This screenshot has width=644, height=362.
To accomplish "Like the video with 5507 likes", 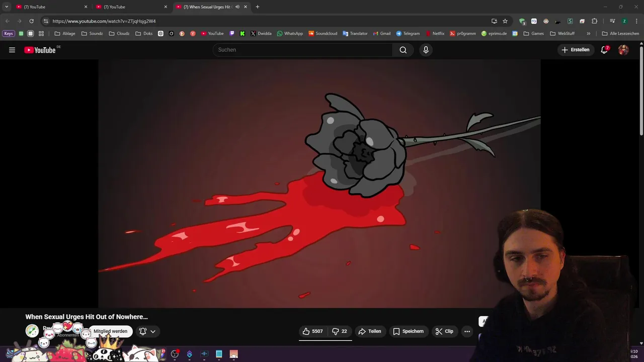I will pyautogui.click(x=312, y=331).
